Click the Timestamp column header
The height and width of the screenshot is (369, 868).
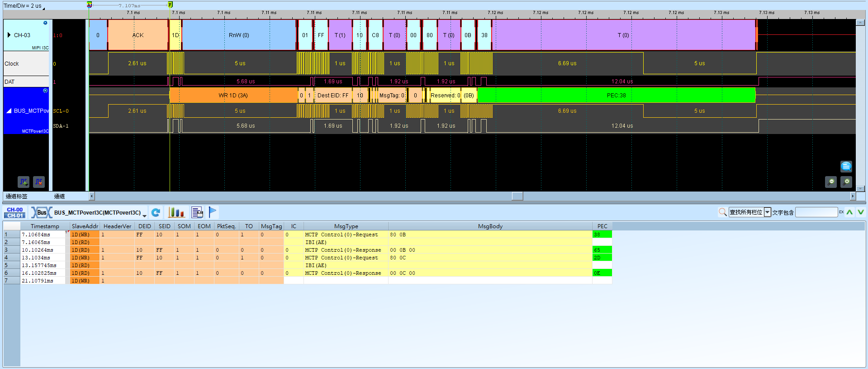(45, 226)
